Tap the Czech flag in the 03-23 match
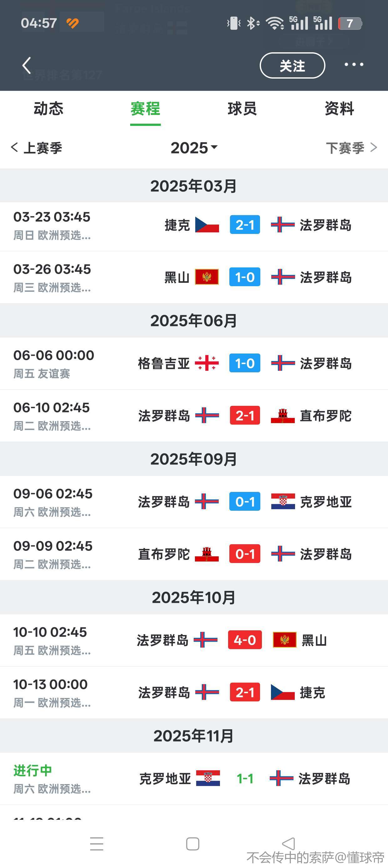Viewport: 388px width, 868px height. (x=207, y=225)
